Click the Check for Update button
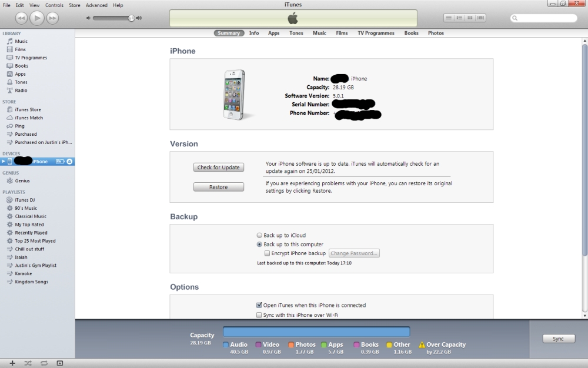This screenshot has height=368, width=588. (x=219, y=168)
